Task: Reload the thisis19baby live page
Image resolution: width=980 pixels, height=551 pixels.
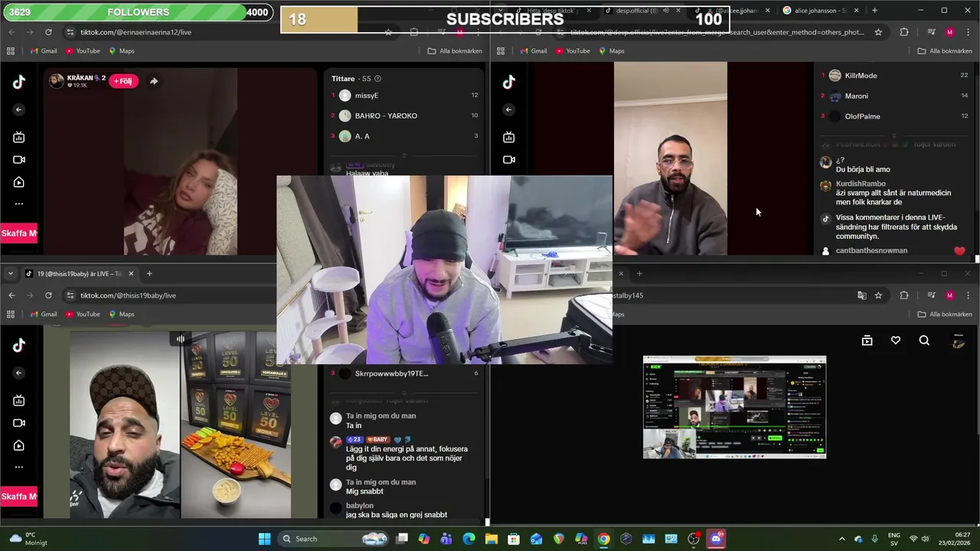Action: tap(48, 295)
